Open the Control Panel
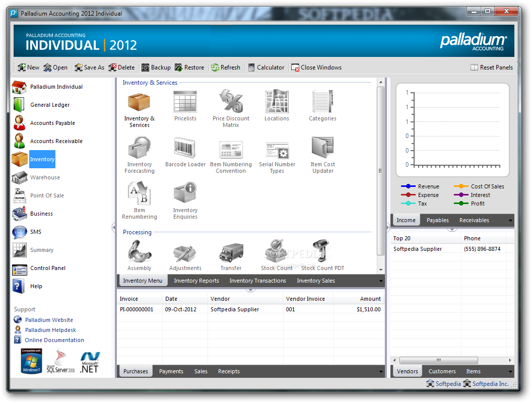 39,268
